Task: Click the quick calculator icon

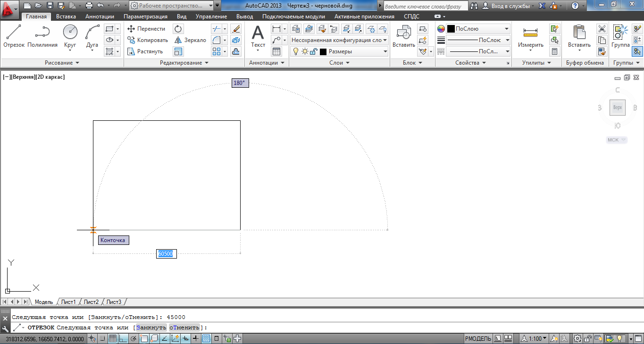Action: click(554, 51)
